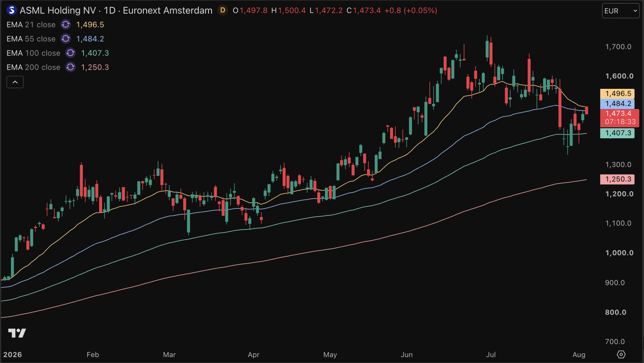
Task: Click the 800.0 price scale tick
Action: pos(616,313)
